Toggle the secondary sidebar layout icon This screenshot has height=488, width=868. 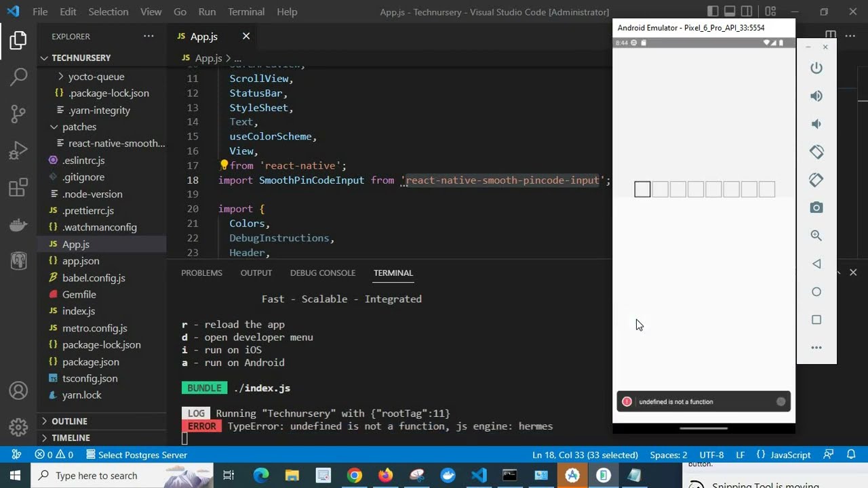(x=748, y=12)
